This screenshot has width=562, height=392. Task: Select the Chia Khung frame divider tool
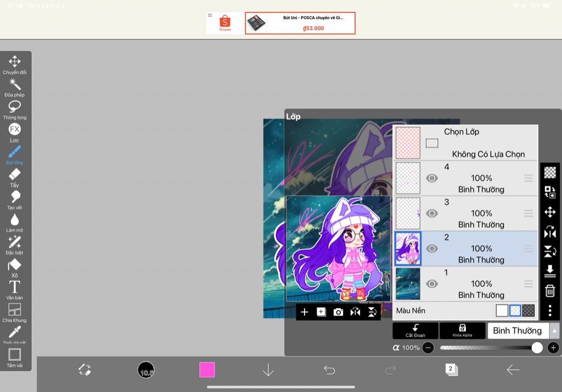coord(14,313)
